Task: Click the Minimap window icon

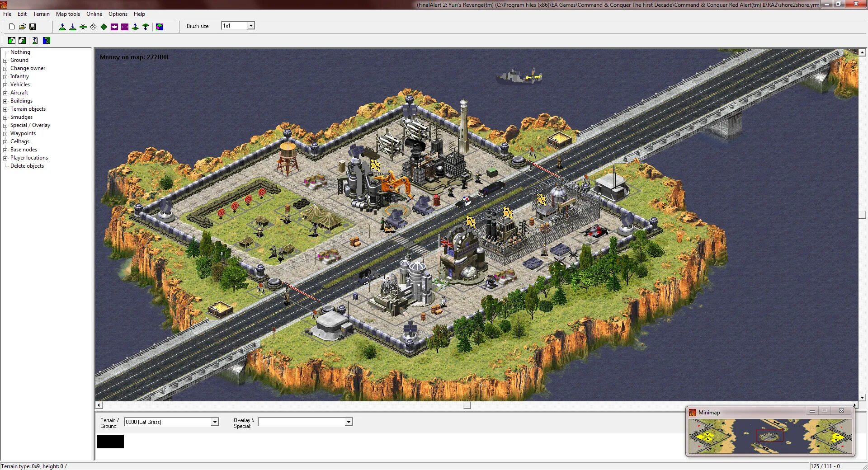Action: [x=692, y=412]
